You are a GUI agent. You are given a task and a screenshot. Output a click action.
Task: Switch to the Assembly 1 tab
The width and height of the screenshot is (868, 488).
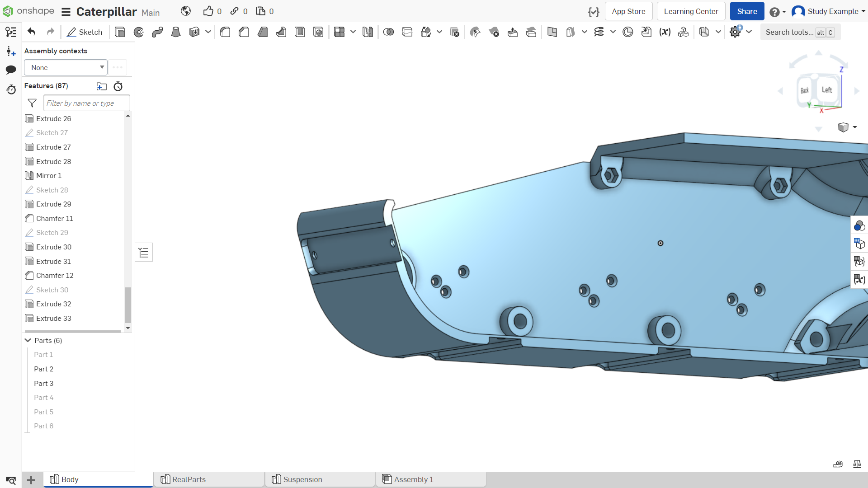[x=431, y=479]
